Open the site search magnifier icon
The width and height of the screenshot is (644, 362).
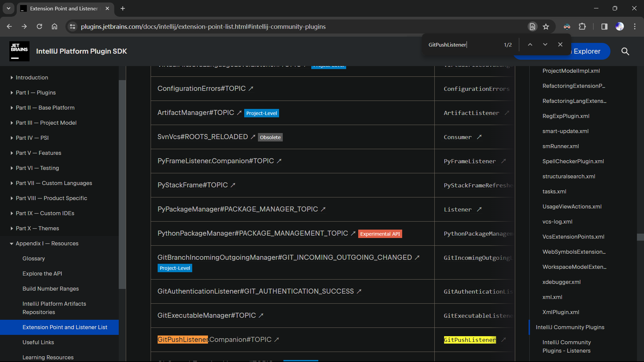tap(625, 51)
